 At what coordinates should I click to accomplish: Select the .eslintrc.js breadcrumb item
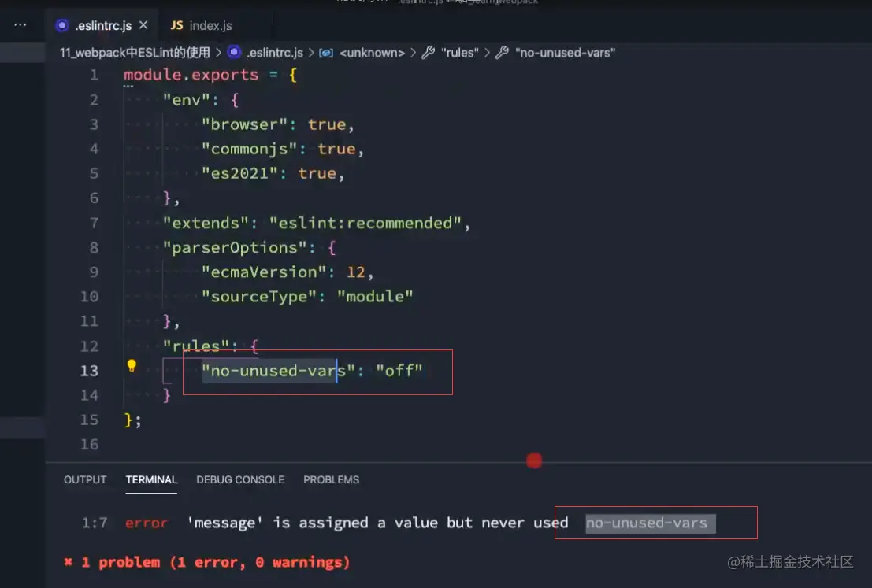(x=275, y=52)
